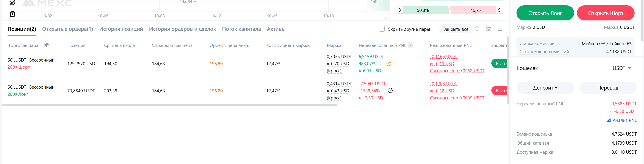This screenshot has height=164, width=644.
Task: Click the pin icon beside Торговая пара
Action: click(46, 45)
